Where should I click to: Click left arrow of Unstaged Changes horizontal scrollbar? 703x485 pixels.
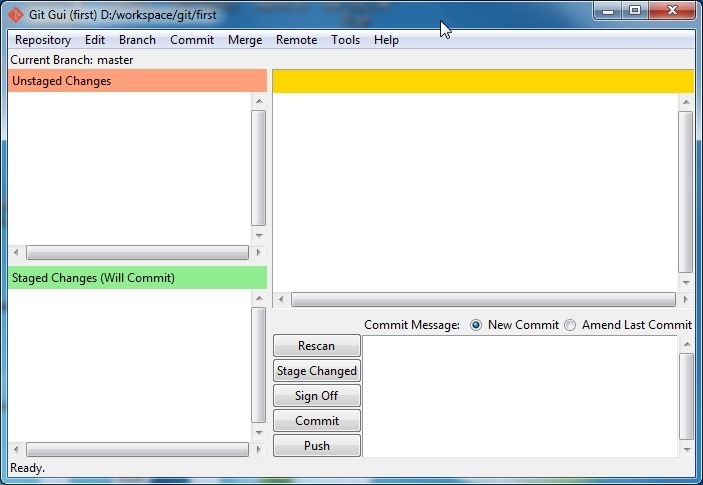pyautogui.click(x=16, y=252)
